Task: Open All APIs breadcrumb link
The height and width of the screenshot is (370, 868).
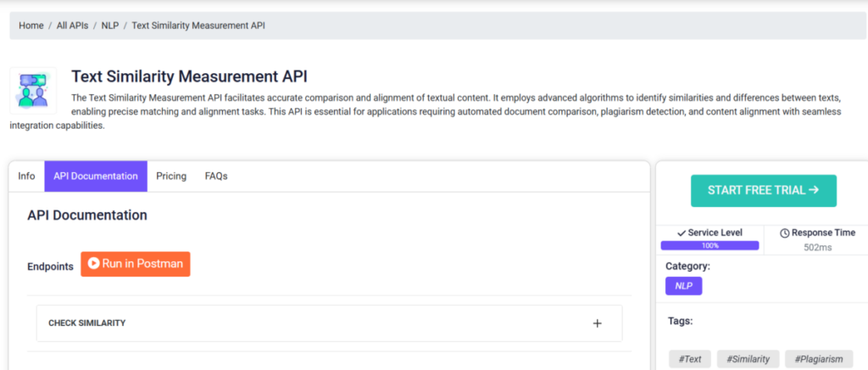Action: coord(72,25)
